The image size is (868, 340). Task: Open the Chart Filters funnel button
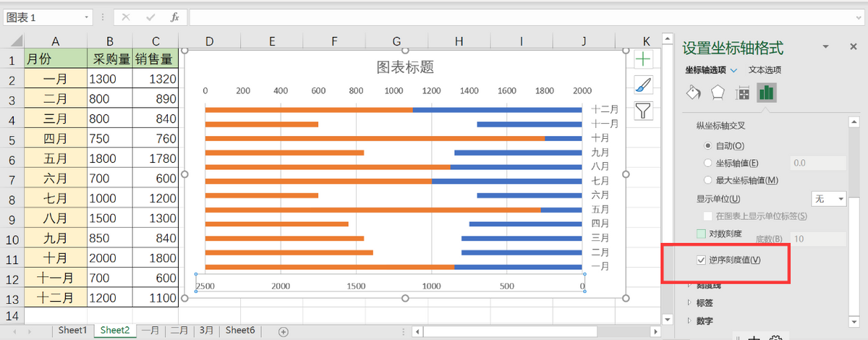pyautogui.click(x=643, y=111)
